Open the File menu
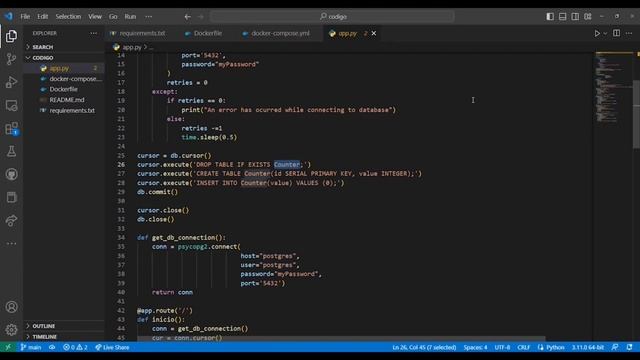This screenshot has height=360, width=640. [x=25, y=17]
